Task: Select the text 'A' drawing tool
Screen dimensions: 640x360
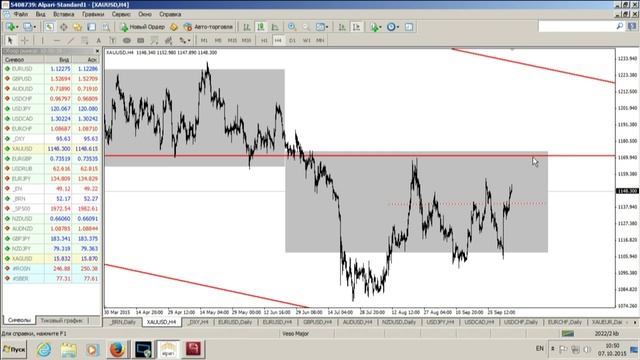Action: click(x=98, y=40)
